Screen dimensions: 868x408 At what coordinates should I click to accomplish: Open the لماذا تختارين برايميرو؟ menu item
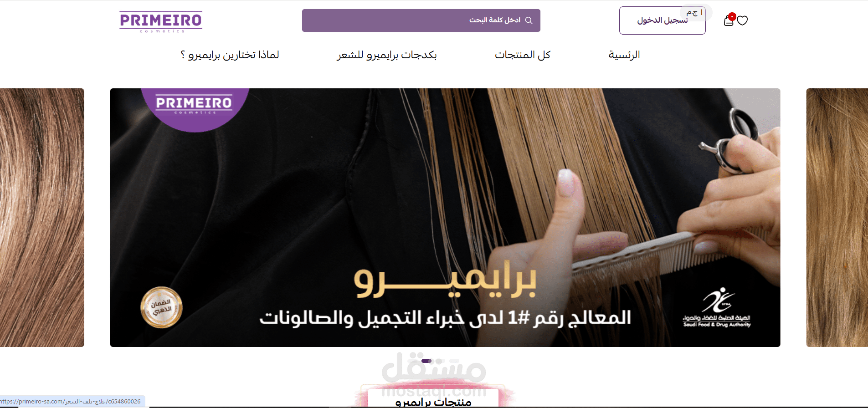tap(230, 55)
